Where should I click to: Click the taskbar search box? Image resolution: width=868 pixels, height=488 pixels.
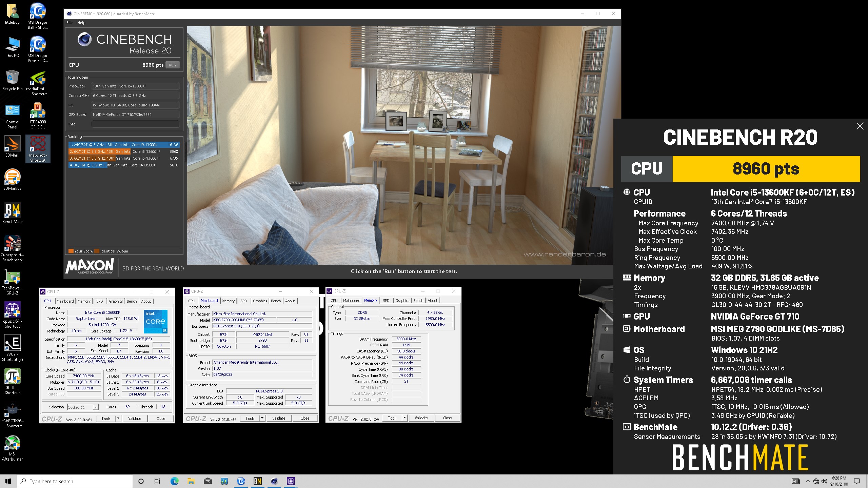coord(74,481)
